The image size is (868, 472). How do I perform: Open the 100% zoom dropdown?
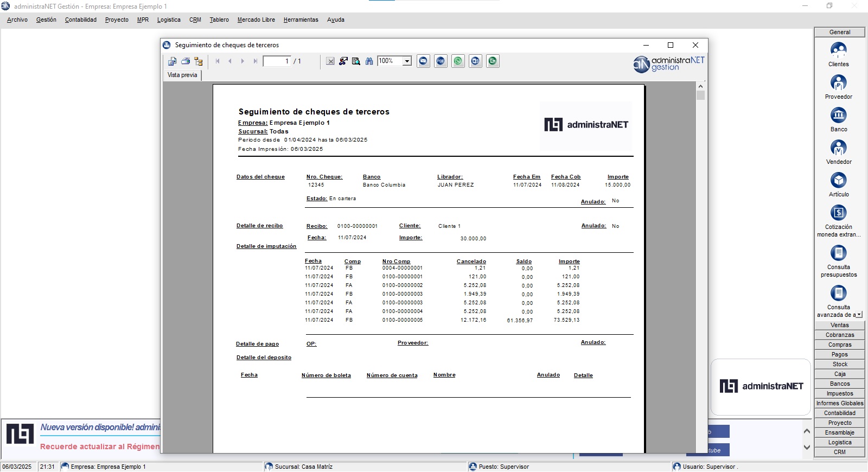pyautogui.click(x=407, y=61)
